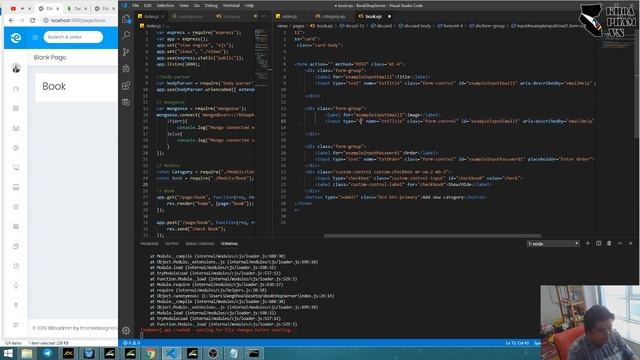
Task: Open the Selection menu
Action: 165,6
